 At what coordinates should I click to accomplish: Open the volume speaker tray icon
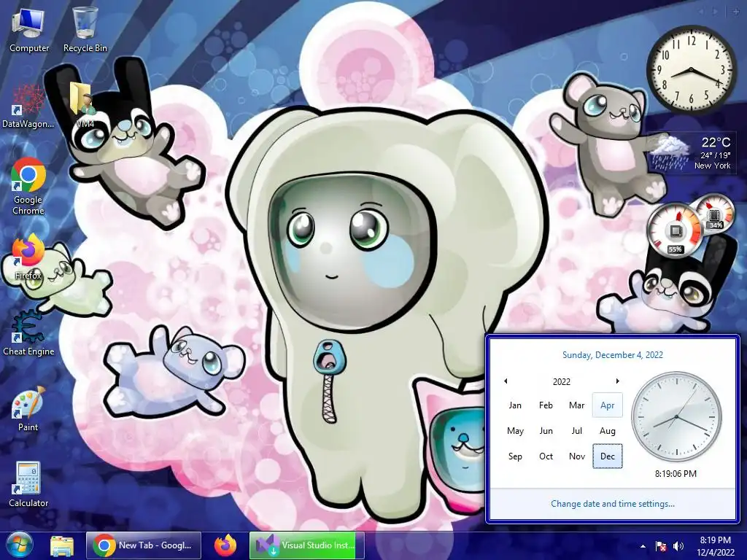point(678,546)
